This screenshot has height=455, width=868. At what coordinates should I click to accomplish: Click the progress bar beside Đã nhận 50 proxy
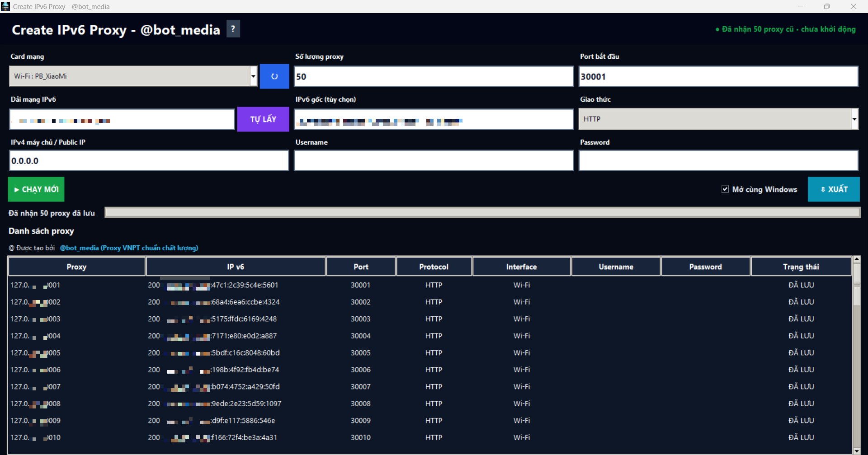coord(482,213)
